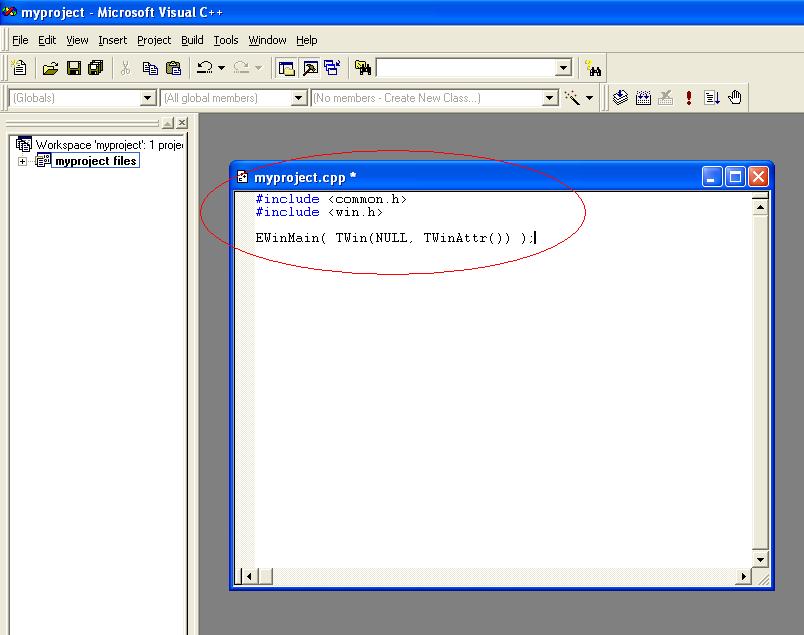Click the '#include <common.h>' code line
The image size is (804, 635).
click(x=331, y=199)
